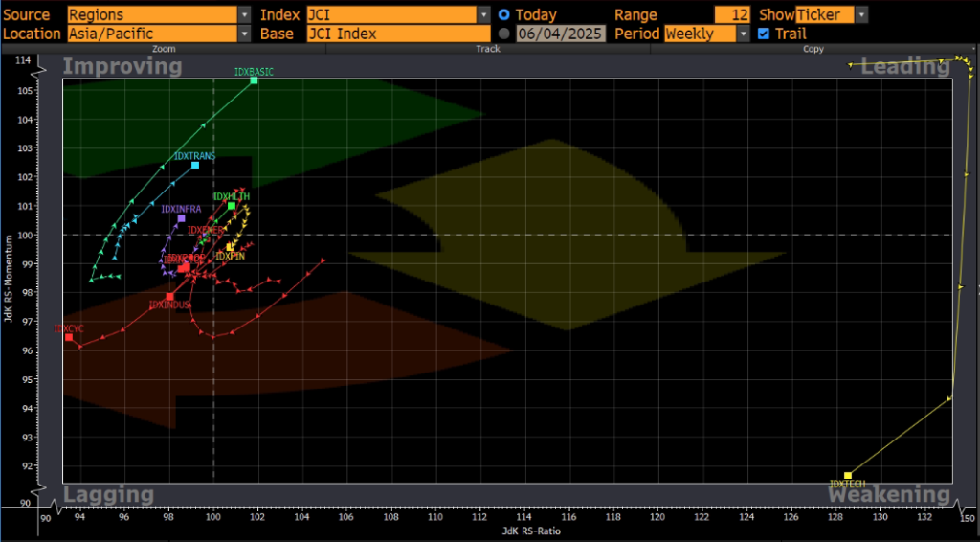Select the Today radio button
The height and width of the screenshot is (542, 980).
pyautogui.click(x=503, y=15)
